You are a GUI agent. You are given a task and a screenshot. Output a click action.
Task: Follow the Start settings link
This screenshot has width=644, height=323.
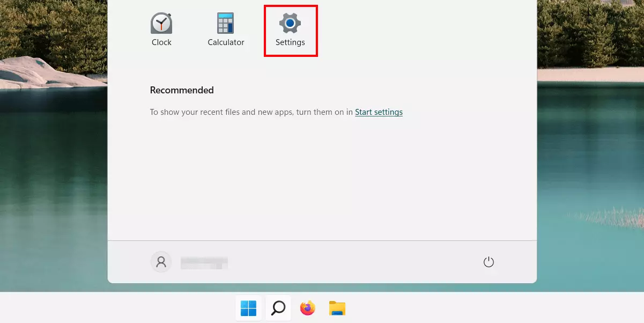379,112
